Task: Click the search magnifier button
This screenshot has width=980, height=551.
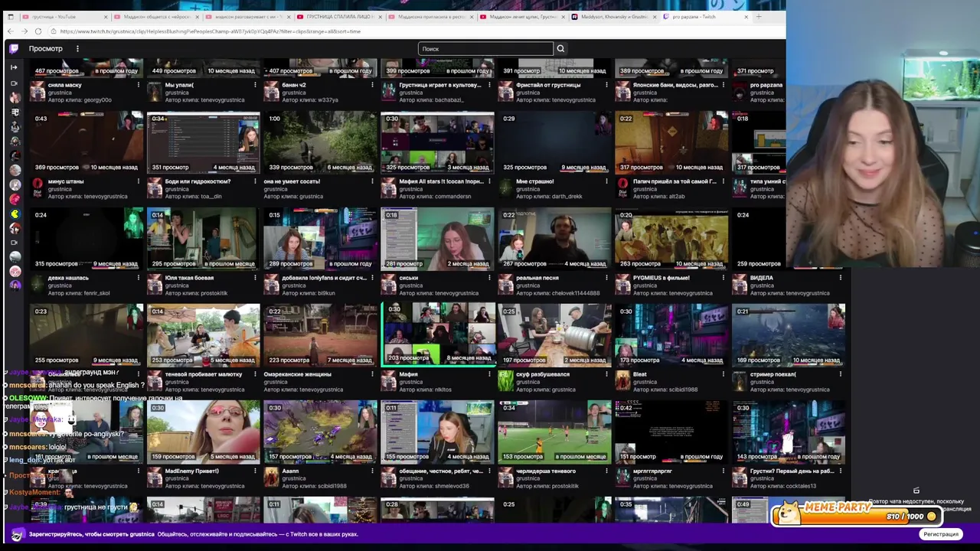Action: [x=560, y=48]
